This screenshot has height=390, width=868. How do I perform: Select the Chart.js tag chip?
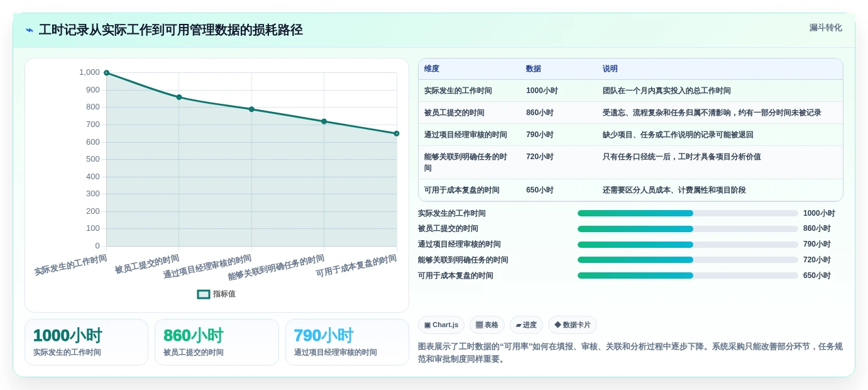coord(441,325)
